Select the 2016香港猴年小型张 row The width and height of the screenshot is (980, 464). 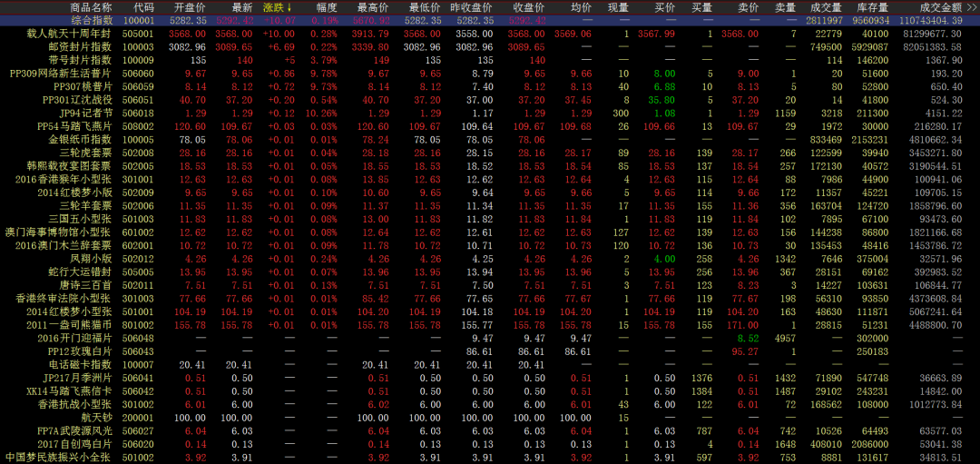[490, 180]
